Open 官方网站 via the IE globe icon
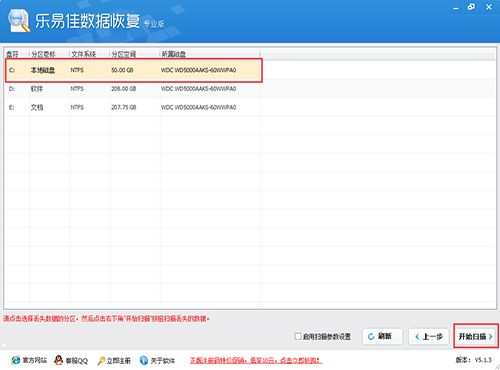Screen dimensions: 500x370 click(16, 360)
